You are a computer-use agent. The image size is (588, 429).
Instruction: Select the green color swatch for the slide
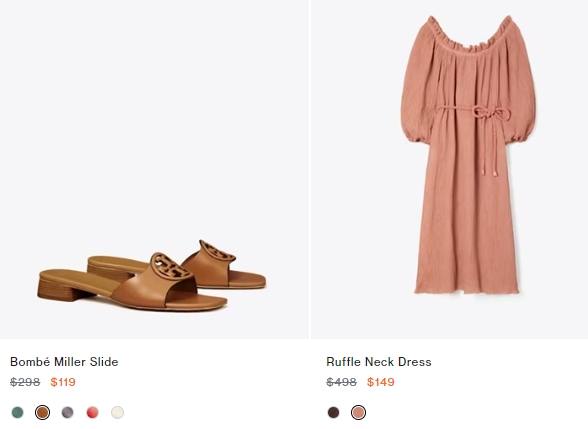(x=18, y=412)
